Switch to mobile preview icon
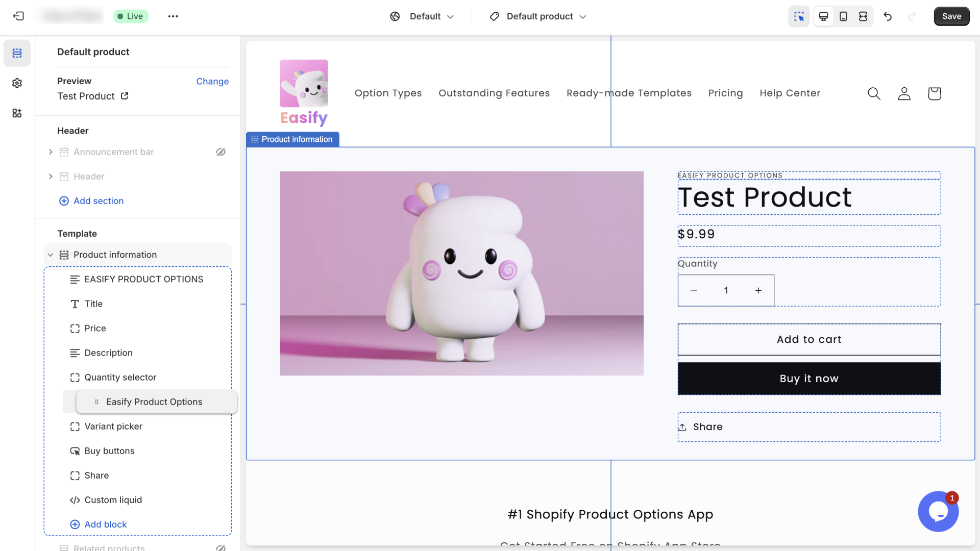The image size is (980, 551). pyautogui.click(x=843, y=16)
